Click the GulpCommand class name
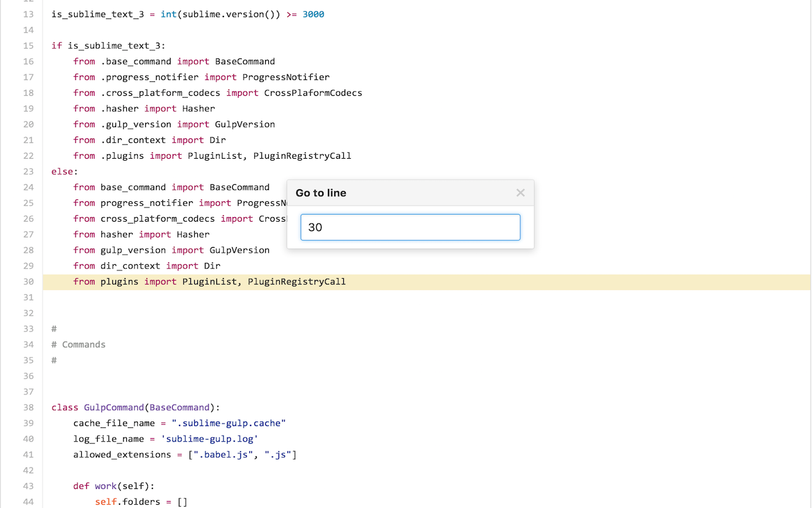 tap(114, 407)
